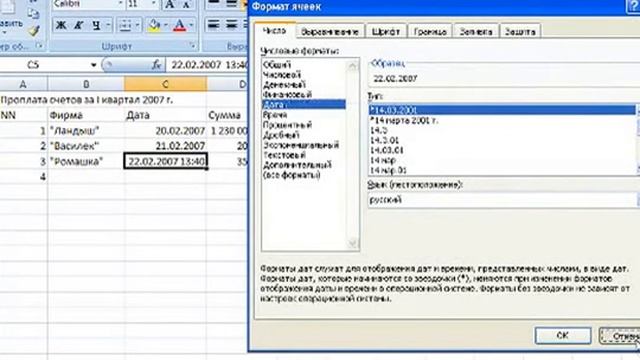The width and height of the screenshot is (640, 360).
Task: Select the cell with date 21.02.2007
Action: pyautogui.click(x=165, y=146)
